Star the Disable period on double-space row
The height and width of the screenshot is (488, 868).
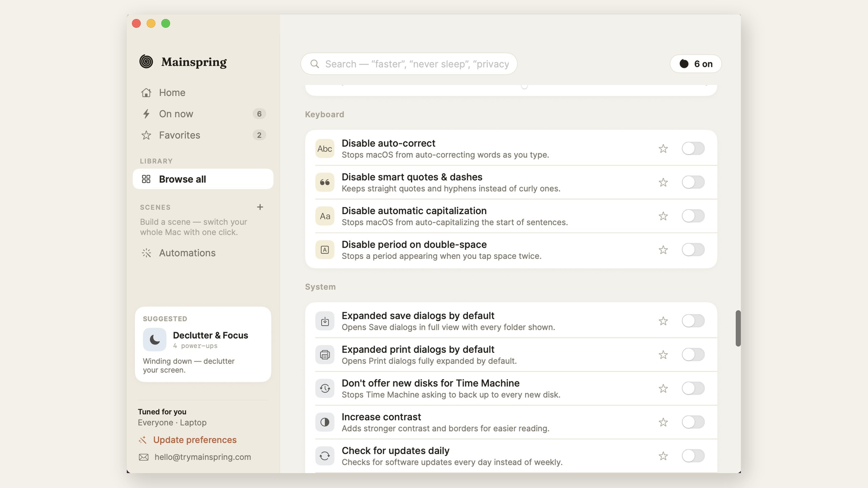(663, 250)
